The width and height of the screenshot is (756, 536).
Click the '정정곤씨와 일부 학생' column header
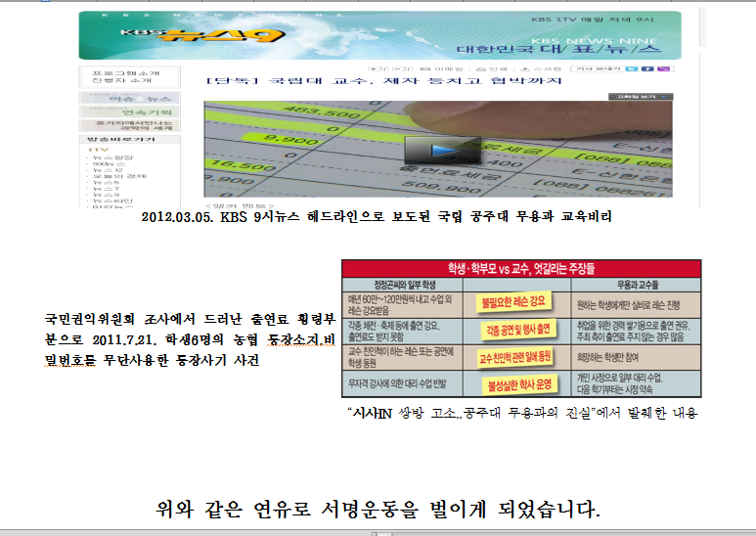point(405,285)
